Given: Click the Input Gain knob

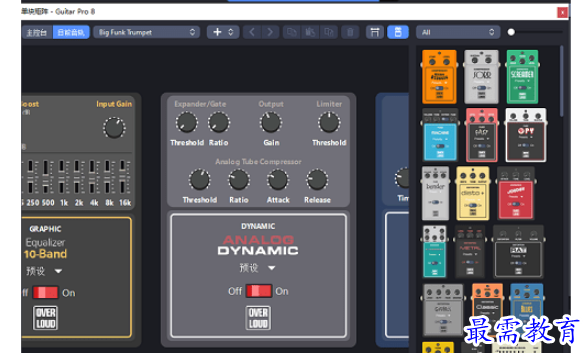Looking at the screenshot, I should 114,128.
